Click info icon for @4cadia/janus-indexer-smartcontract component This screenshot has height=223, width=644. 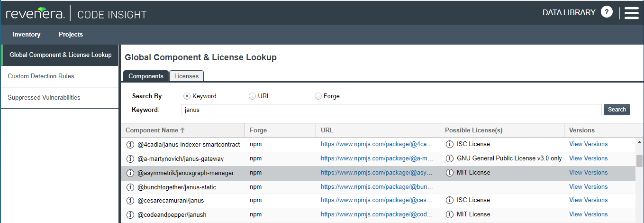coord(130,144)
